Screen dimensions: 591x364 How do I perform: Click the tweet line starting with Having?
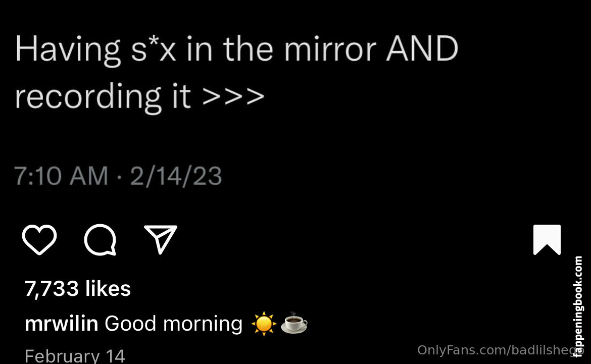(x=236, y=50)
